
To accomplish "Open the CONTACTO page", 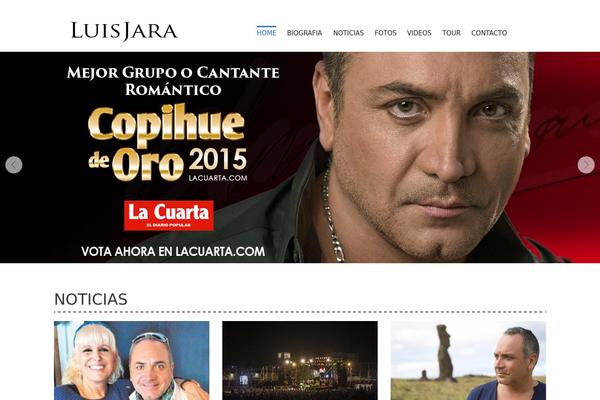I will point(489,33).
